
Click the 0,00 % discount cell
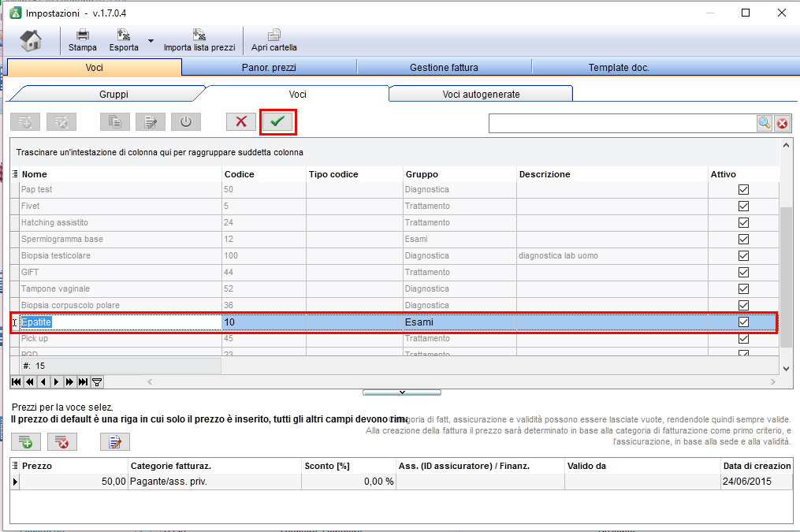(348, 482)
